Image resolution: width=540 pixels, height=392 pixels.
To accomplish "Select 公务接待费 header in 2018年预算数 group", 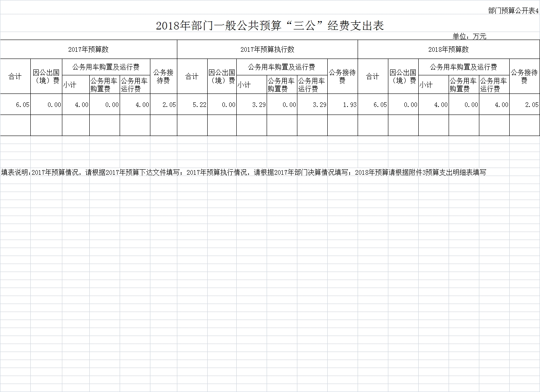I will (x=524, y=76).
